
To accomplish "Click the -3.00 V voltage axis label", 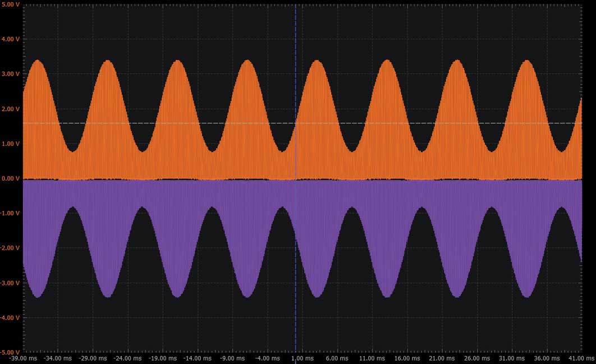I will (10, 283).
